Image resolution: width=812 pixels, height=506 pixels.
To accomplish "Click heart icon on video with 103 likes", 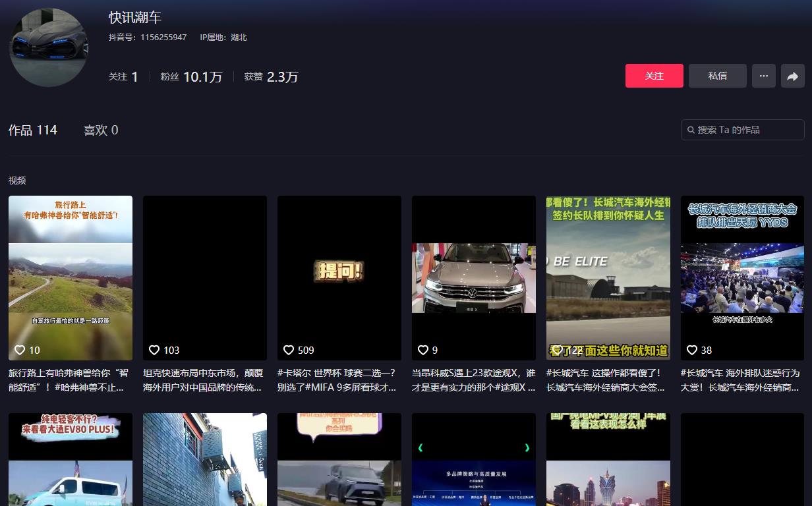I will click(x=154, y=350).
